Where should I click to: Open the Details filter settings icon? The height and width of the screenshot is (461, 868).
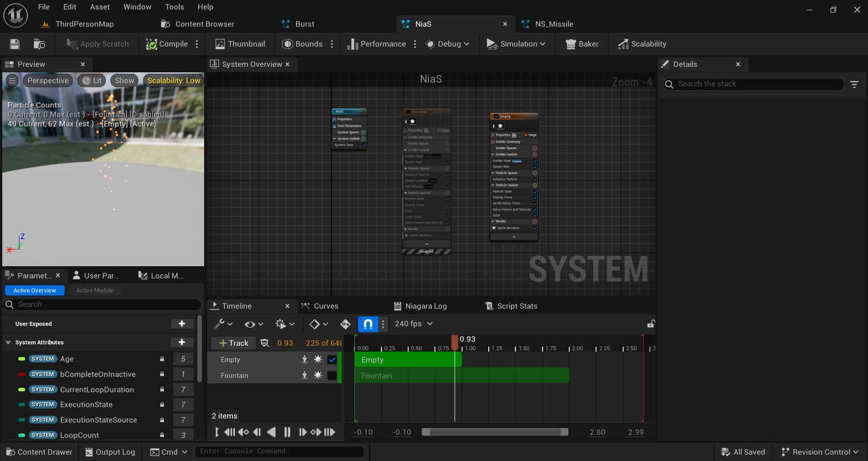click(x=854, y=84)
